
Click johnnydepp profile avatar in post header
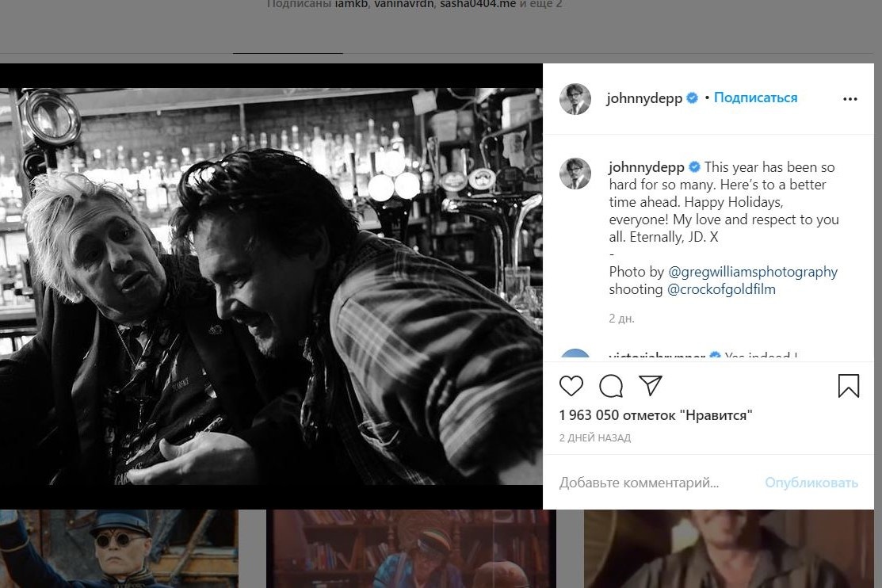click(575, 99)
